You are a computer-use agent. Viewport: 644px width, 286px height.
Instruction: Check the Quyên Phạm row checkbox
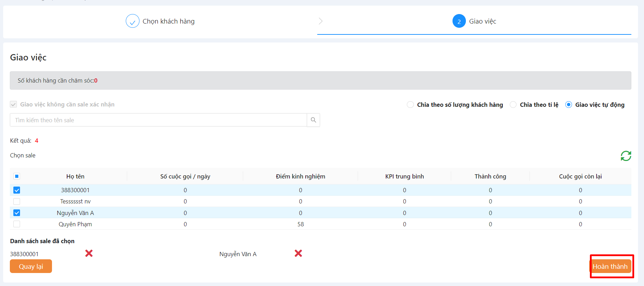(17, 224)
